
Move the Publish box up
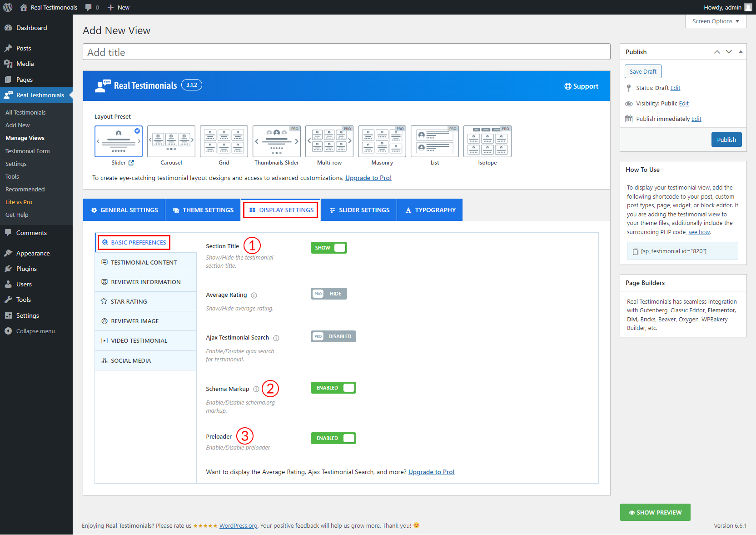click(717, 52)
